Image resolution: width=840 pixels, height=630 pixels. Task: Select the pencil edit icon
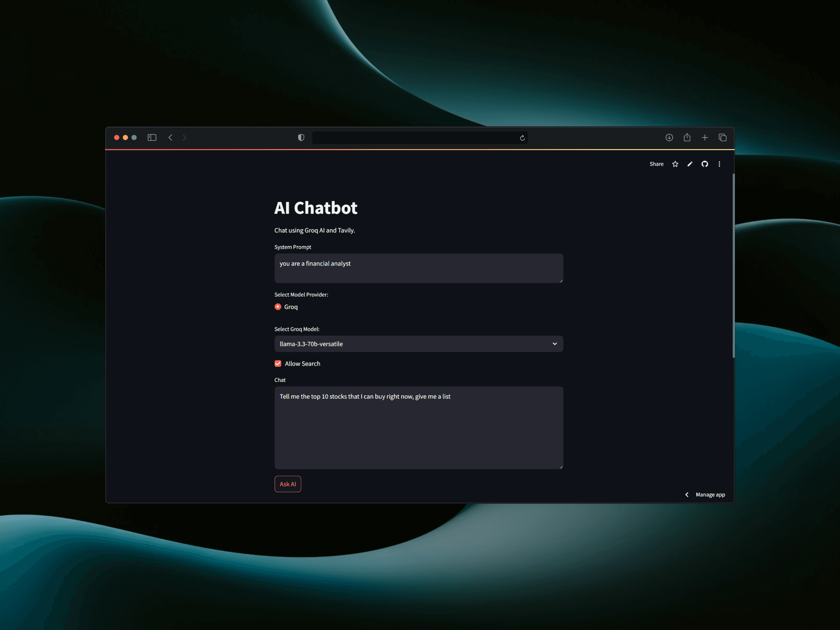pyautogui.click(x=690, y=164)
